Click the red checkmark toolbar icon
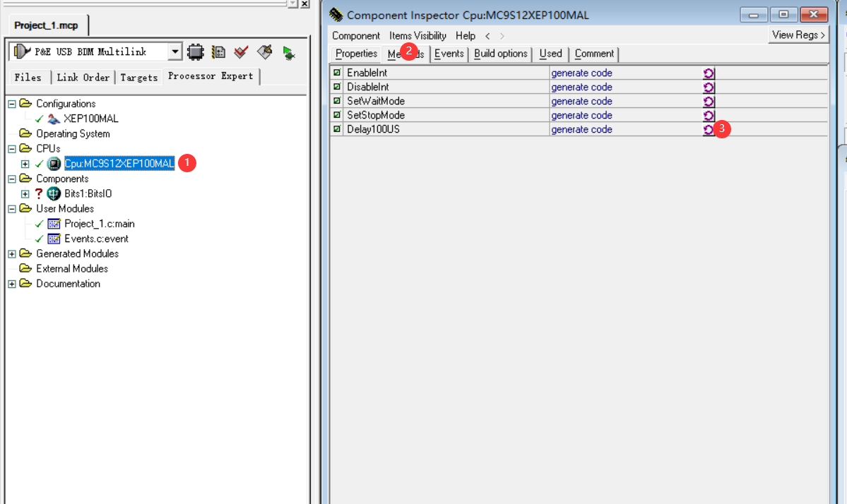This screenshot has height=504, width=847. tap(241, 52)
